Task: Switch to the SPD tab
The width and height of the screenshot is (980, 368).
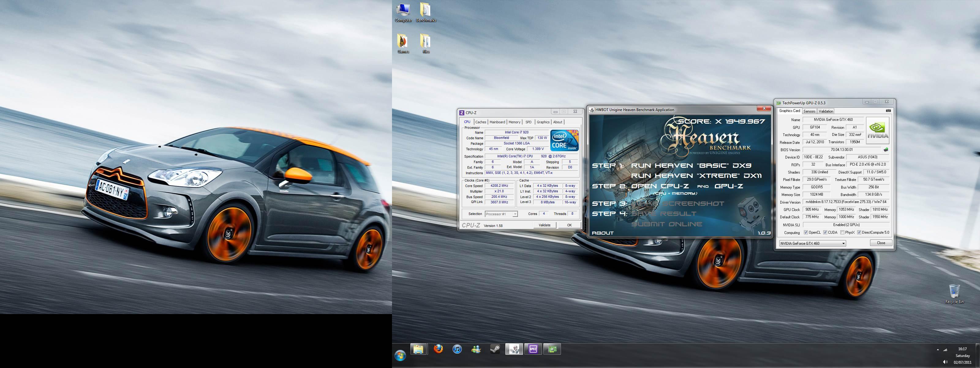Action: (x=528, y=122)
